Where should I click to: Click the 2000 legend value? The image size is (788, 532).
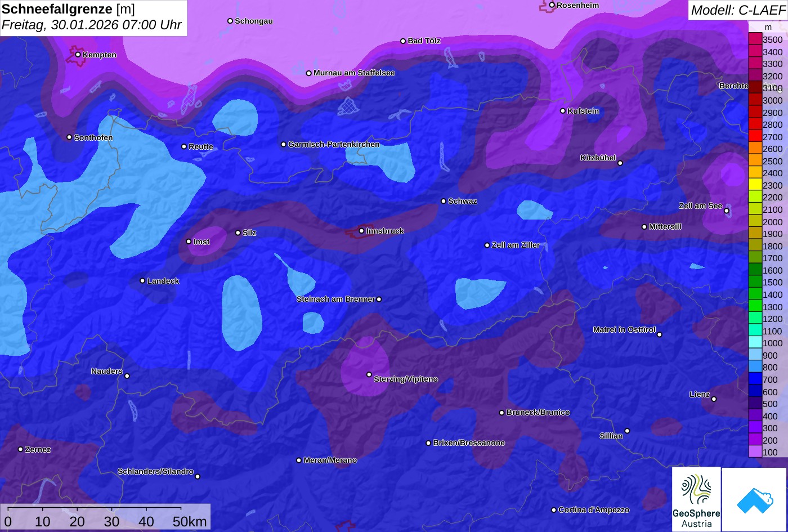click(x=772, y=222)
